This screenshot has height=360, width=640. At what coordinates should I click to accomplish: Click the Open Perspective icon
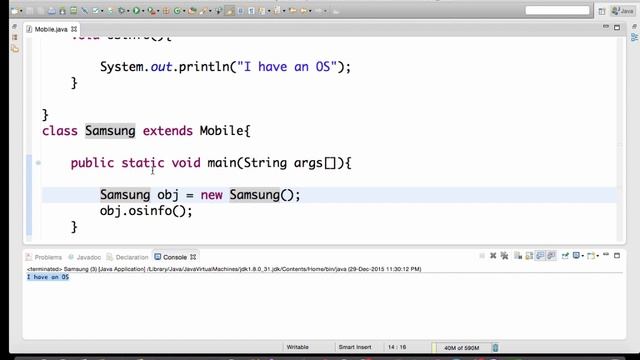(x=602, y=11)
